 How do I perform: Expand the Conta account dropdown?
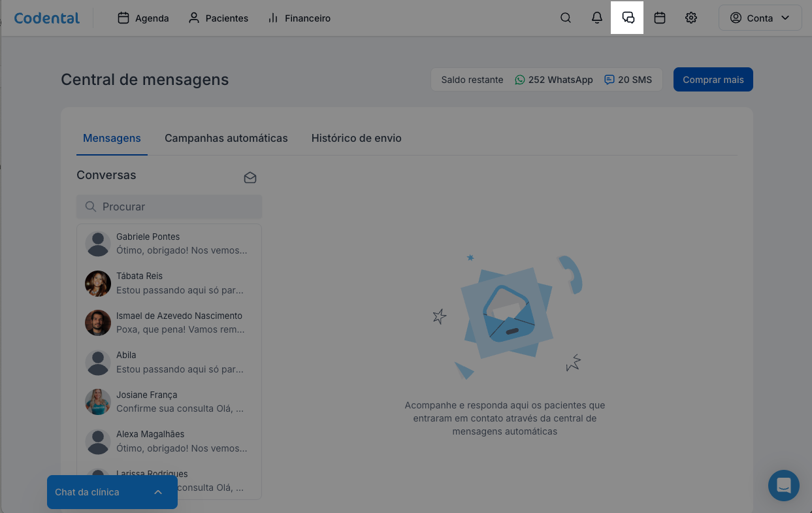[x=760, y=18]
